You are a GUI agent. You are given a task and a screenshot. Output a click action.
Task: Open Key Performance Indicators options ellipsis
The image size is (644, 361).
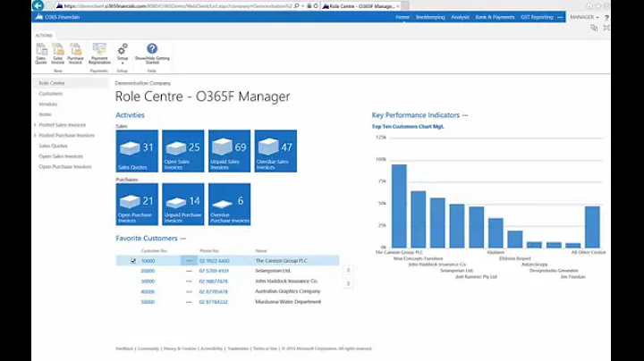(465, 115)
